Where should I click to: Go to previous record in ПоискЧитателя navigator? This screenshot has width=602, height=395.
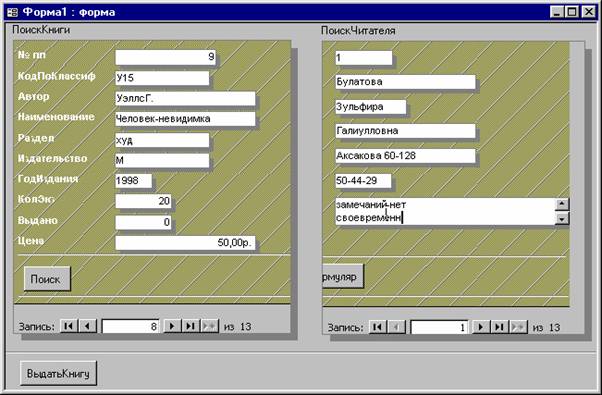pyautogui.click(x=396, y=327)
